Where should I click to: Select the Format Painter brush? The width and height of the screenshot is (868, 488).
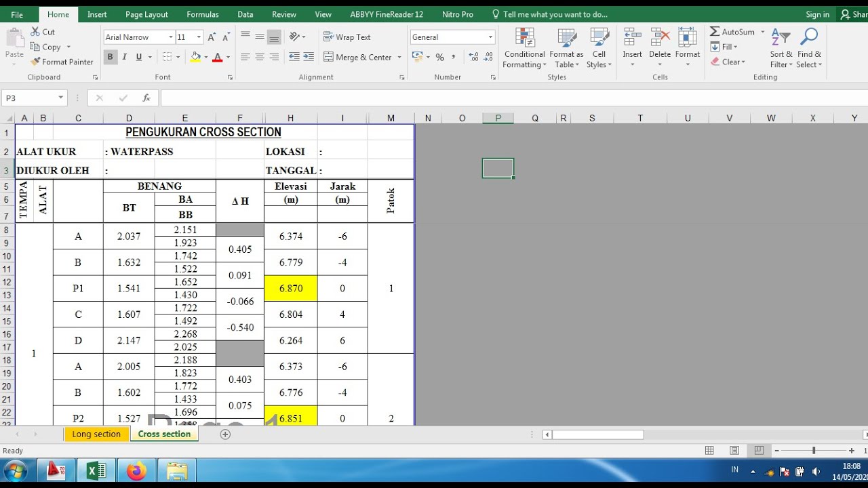(35, 62)
